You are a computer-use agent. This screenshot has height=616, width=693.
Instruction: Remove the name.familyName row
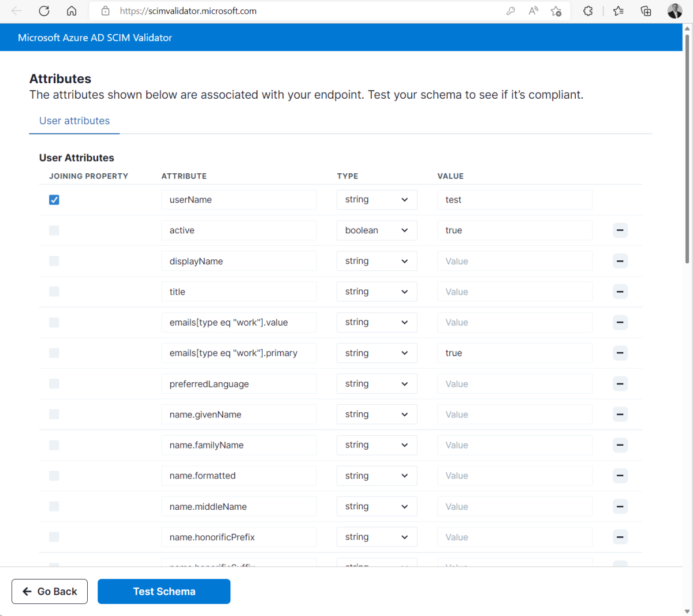pos(620,445)
